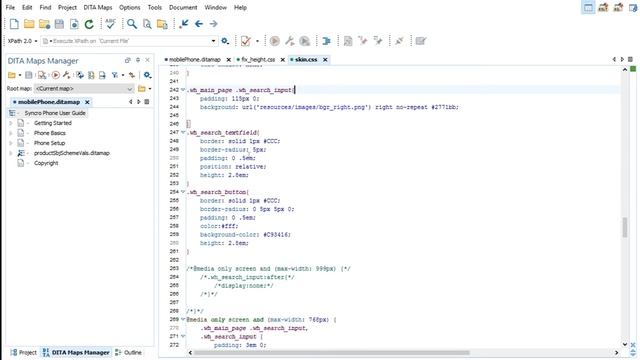Screen dimensions: 640x360
Task: Close the fix_height.css editor tab
Action: (x=282, y=60)
